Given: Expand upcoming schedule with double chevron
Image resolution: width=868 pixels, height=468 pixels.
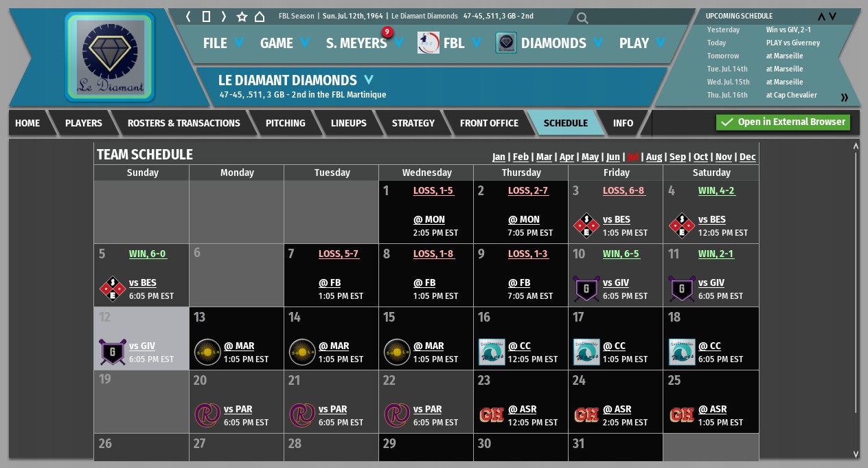Looking at the screenshot, I should [x=844, y=98].
